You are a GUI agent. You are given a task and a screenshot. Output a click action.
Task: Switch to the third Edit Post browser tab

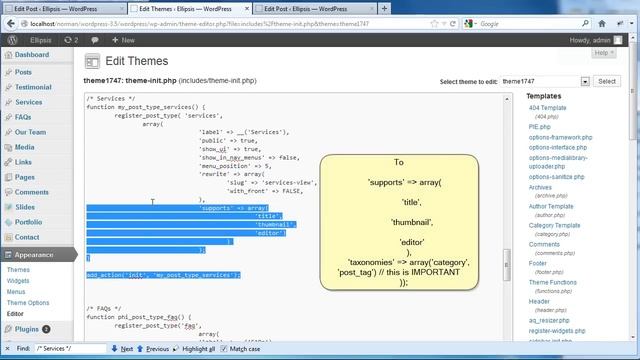pyautogui.click(x=315, y=9)
